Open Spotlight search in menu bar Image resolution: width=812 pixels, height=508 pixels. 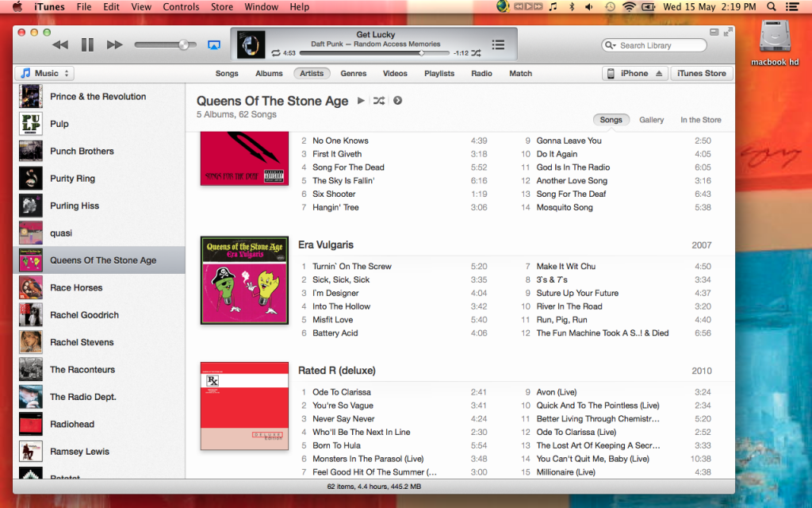tap(771, 6)
